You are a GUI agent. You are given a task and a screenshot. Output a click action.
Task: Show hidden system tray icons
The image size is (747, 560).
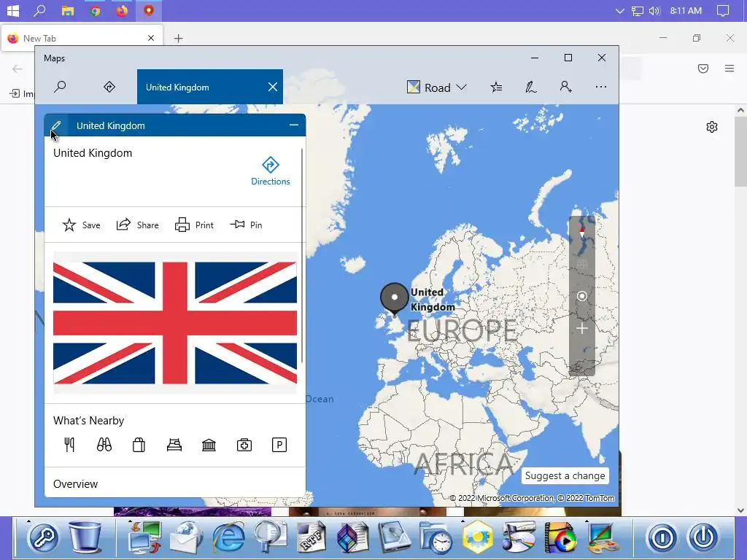coord(619,10)
